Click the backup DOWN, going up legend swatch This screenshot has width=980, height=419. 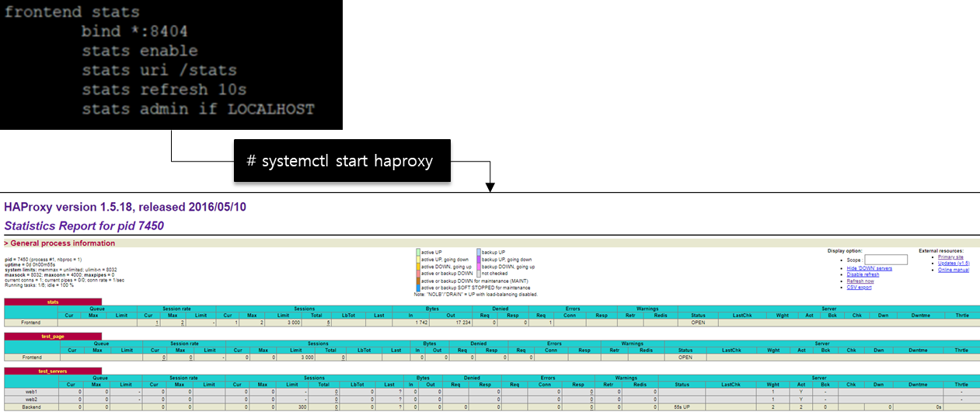478,266
